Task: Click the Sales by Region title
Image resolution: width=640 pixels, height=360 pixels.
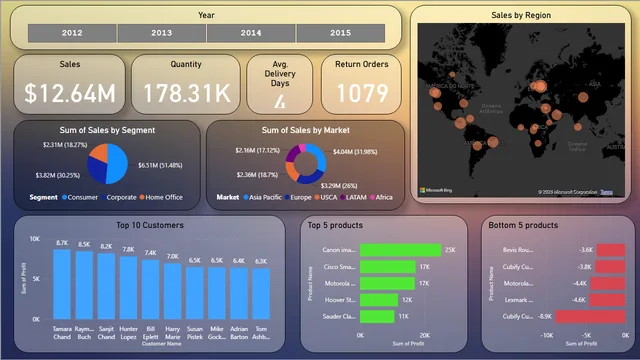Action: [x=521, y=15]
